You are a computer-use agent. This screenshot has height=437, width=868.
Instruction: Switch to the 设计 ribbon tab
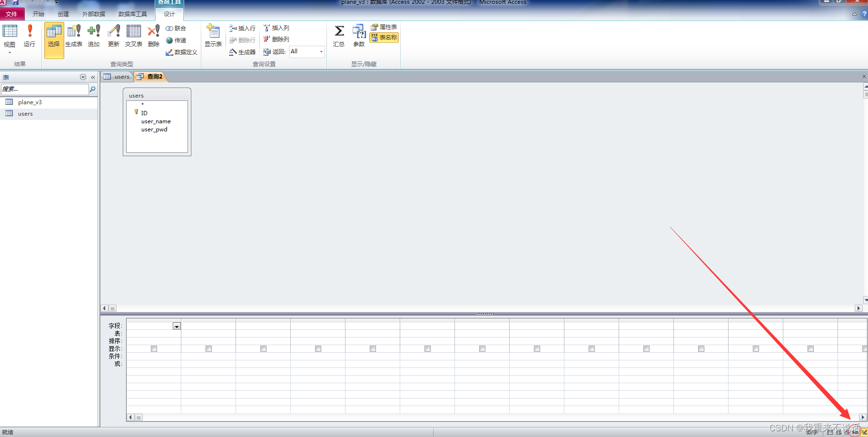point(169,14)
